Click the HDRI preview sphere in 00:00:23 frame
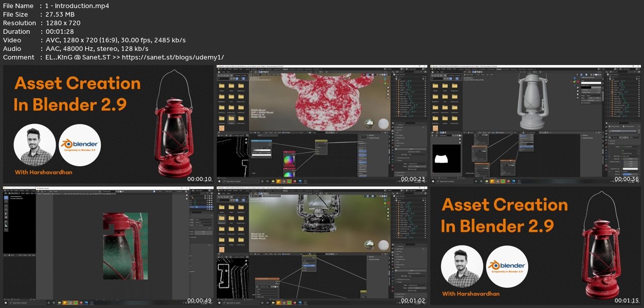The image size is (644, 308). [x=369, y=124]
